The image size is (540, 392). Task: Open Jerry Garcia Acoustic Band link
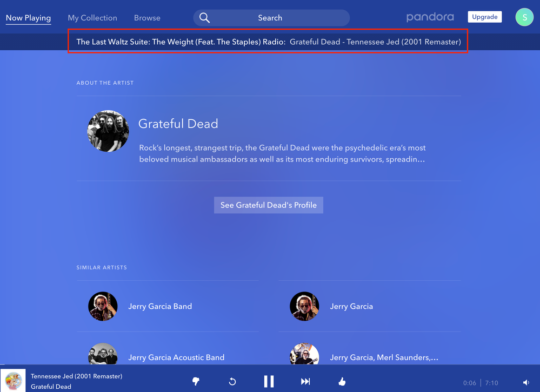[176, 357]
